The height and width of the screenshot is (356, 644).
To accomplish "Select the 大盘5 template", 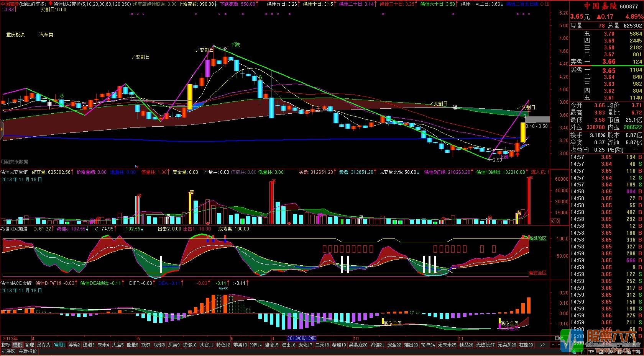I will coord(118,345).
